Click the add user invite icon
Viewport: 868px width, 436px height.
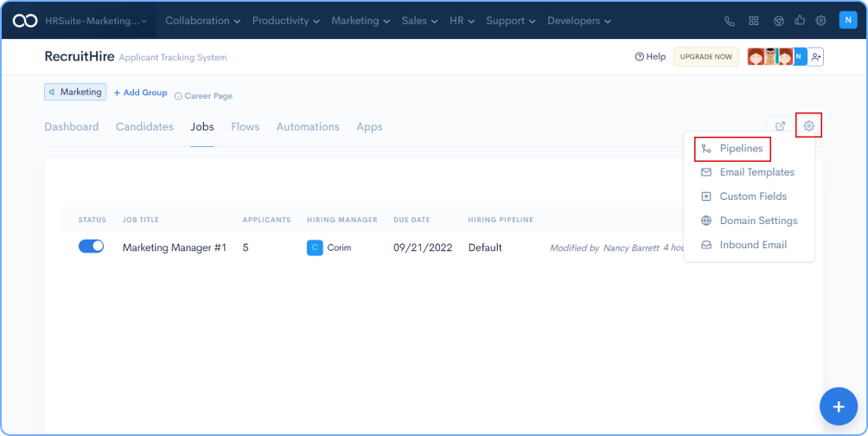[x=816, y=57]
